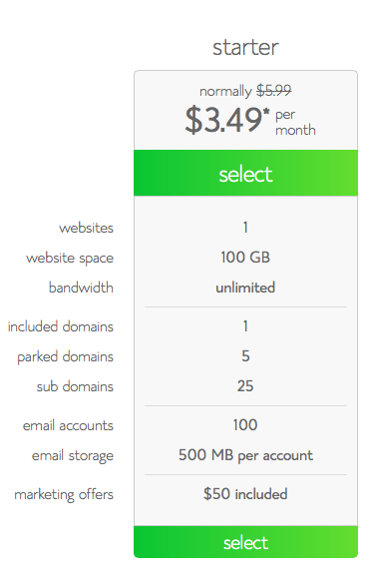
Task: Click the included domains label
Action: click(x=60, y=326)
